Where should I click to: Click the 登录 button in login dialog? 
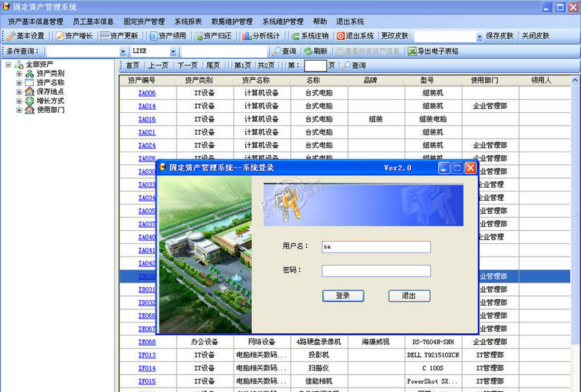tap(343, 296)
